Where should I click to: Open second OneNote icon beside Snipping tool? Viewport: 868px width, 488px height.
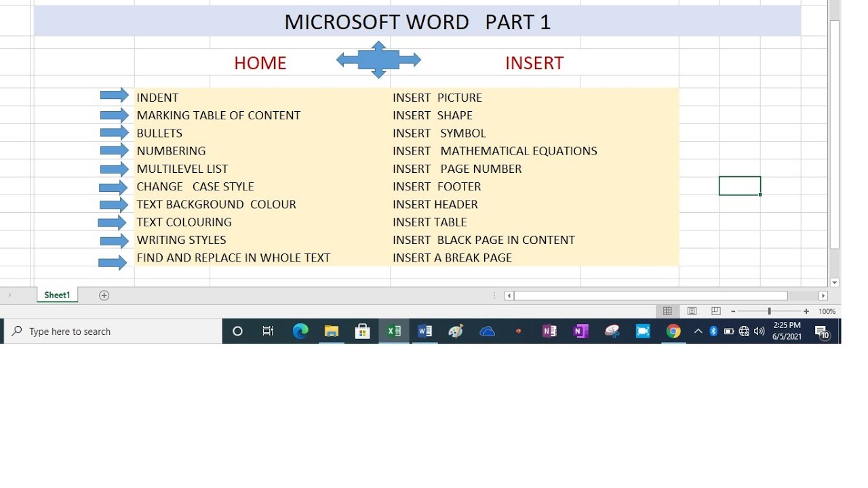(580, 331)
